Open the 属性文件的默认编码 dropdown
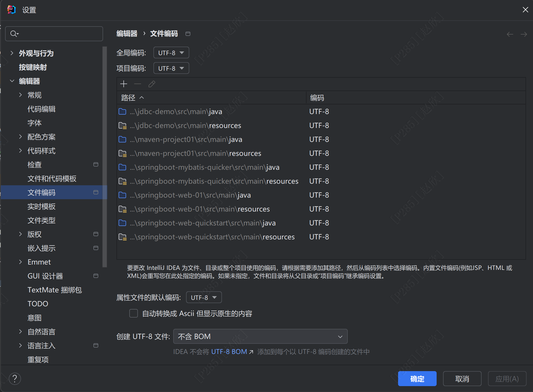533x392 pixels. click(204, 297)
